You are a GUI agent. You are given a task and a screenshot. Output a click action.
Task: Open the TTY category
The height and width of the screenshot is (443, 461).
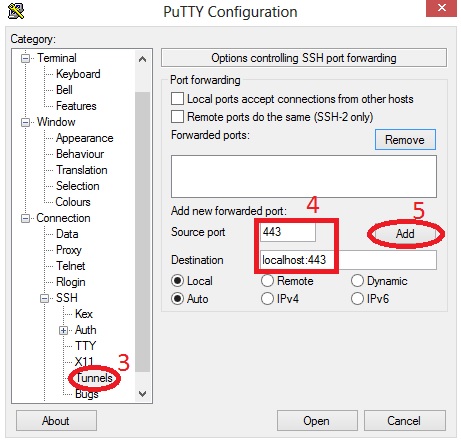pos(86,346)
